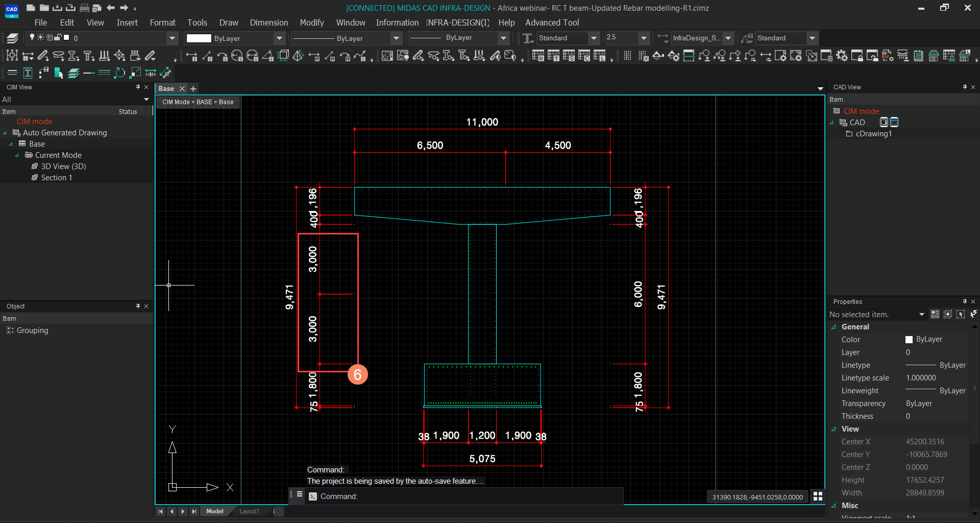Open the lineweight ByLayer dropdown
Screen dimensions: 980x523
503,38
